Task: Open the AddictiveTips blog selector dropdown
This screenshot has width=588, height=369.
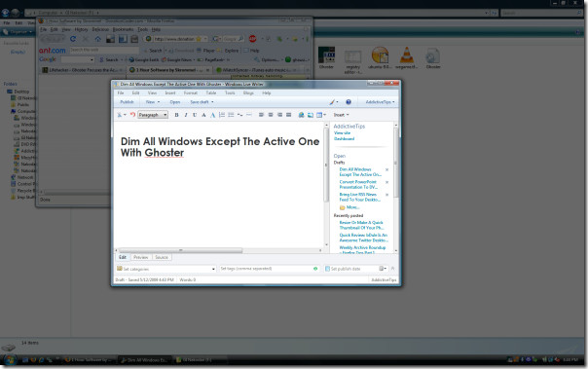Action: click(x=380, y=102)
